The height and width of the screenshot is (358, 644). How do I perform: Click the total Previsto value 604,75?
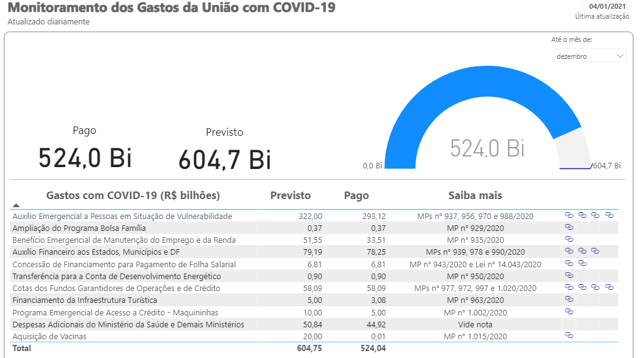coord(309,349)
